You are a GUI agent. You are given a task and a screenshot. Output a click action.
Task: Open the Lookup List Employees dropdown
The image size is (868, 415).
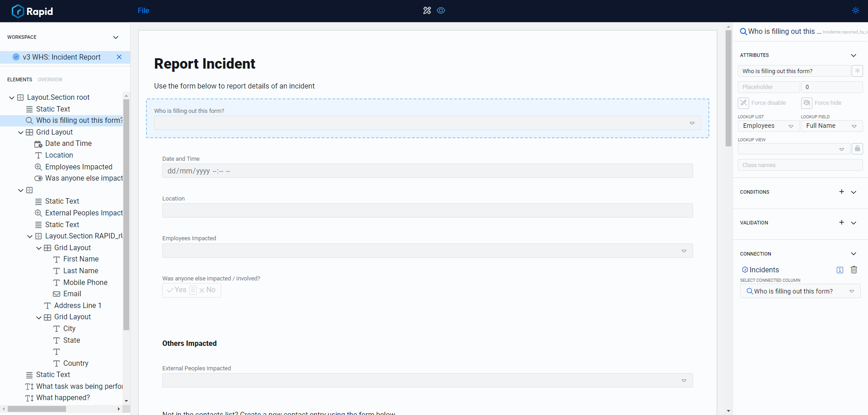(x=769, y=126)
